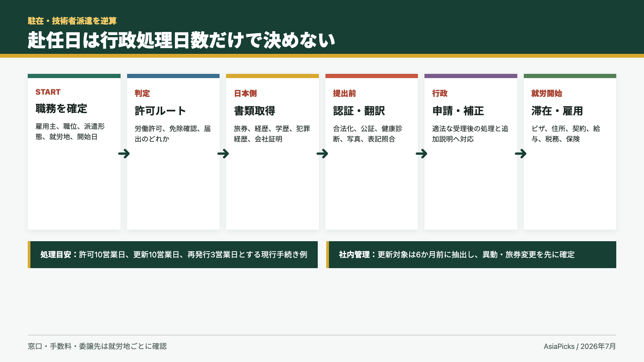Click the slide title 赴任日は行政処理日数だけで決めない
The height and width of the screenshot is (362, 644).
[181, 40]
